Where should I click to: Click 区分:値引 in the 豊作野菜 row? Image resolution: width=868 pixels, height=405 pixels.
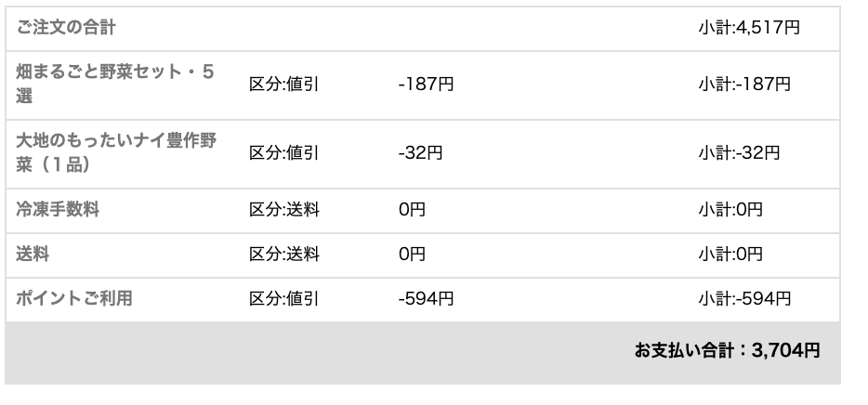click(x=283, y=152)
